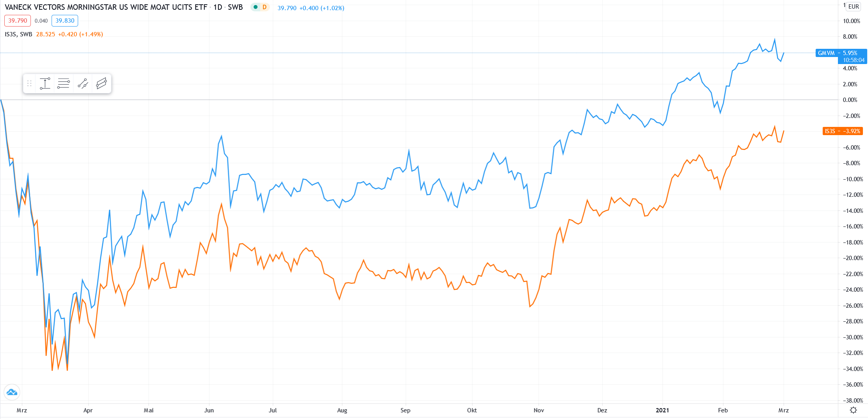
Task: Select the price range measure tool
Action: (45, 84)
